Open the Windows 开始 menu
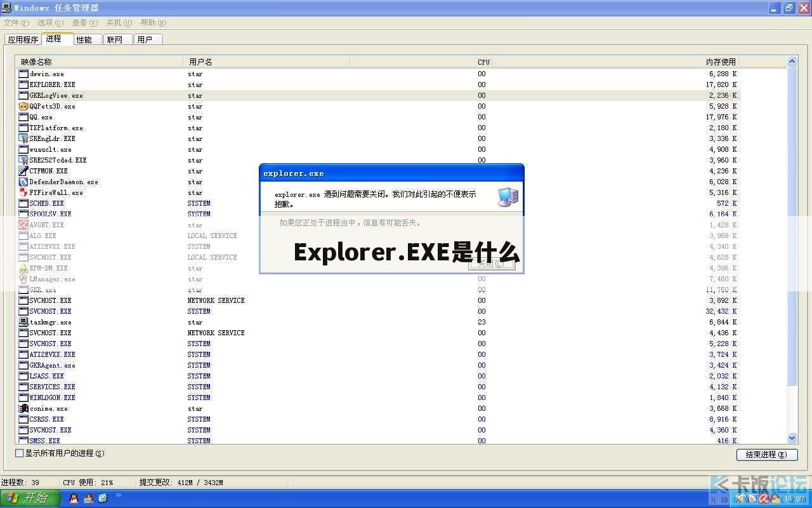Image resolution: width=812 pixels, height=508 pixels. [x=30, y=498]
